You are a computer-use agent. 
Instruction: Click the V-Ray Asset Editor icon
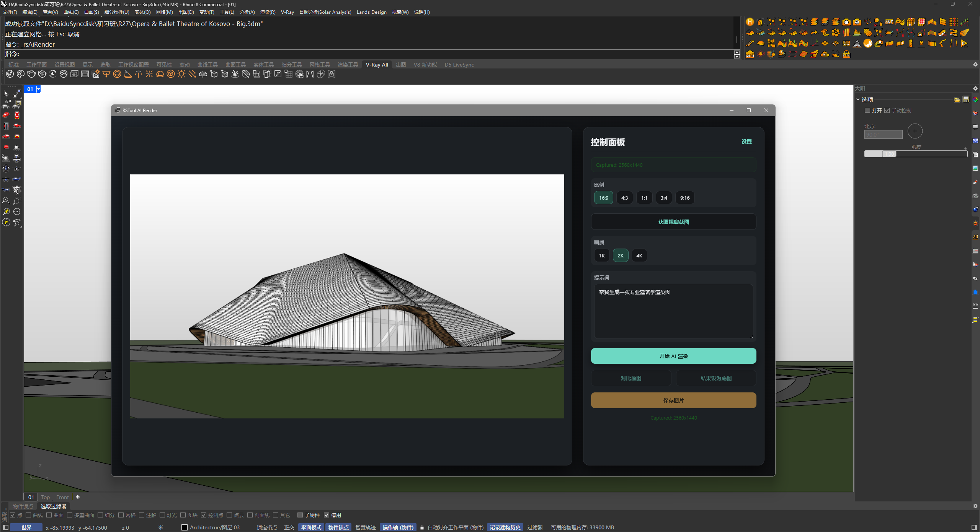click(10, 74)
